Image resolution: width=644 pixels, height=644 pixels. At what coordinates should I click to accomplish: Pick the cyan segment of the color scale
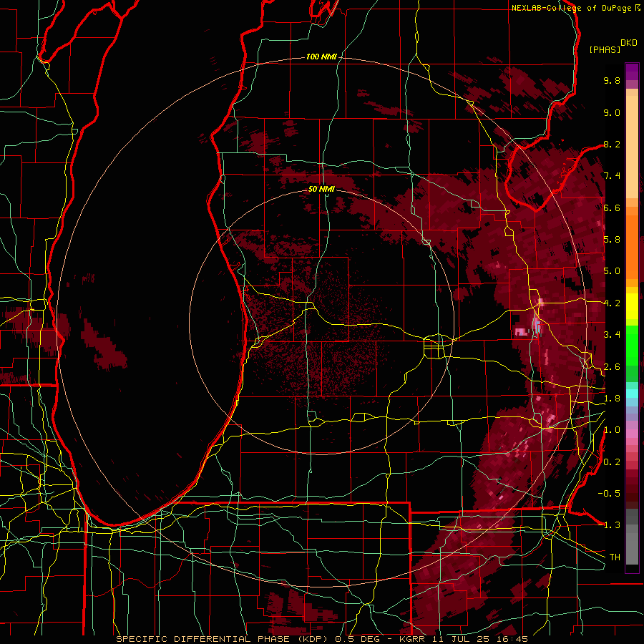coord(632,394)
